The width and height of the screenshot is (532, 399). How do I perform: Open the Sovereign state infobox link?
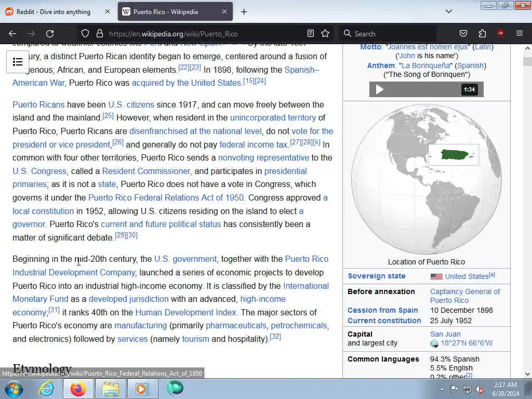[x=377, y=276]
